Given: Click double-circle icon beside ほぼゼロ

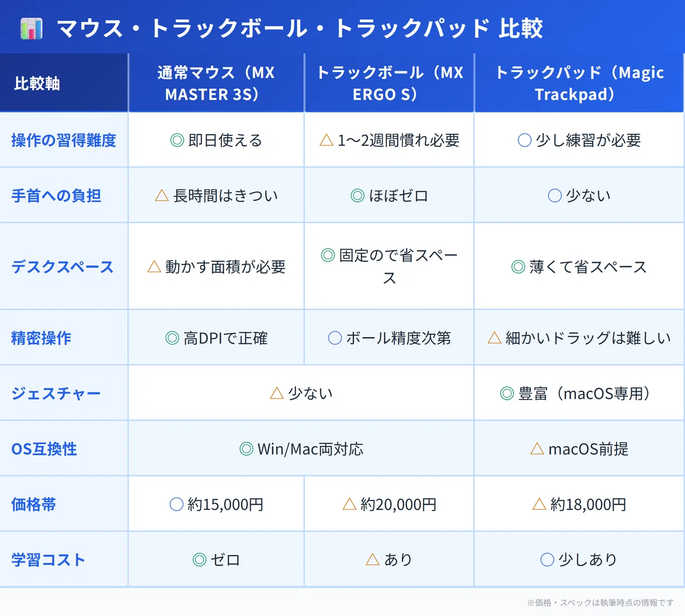Looking at the screenshot, I should (x=358, y=196).
